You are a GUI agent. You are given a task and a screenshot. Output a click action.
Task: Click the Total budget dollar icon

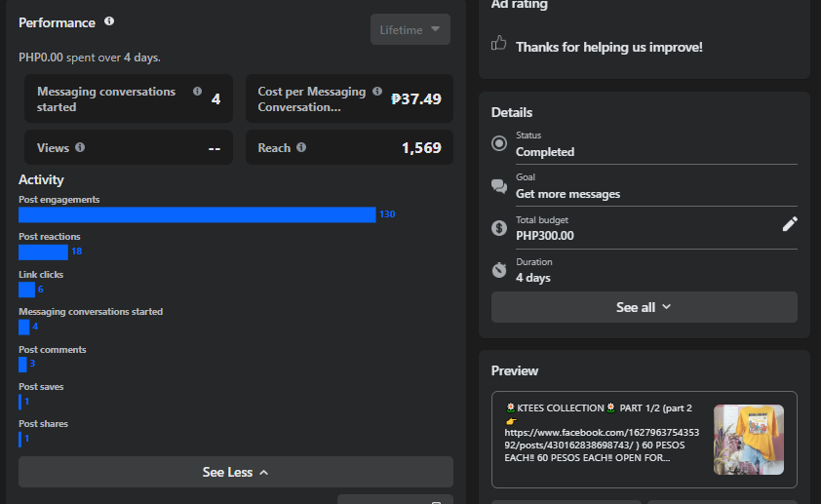point(499,228)
